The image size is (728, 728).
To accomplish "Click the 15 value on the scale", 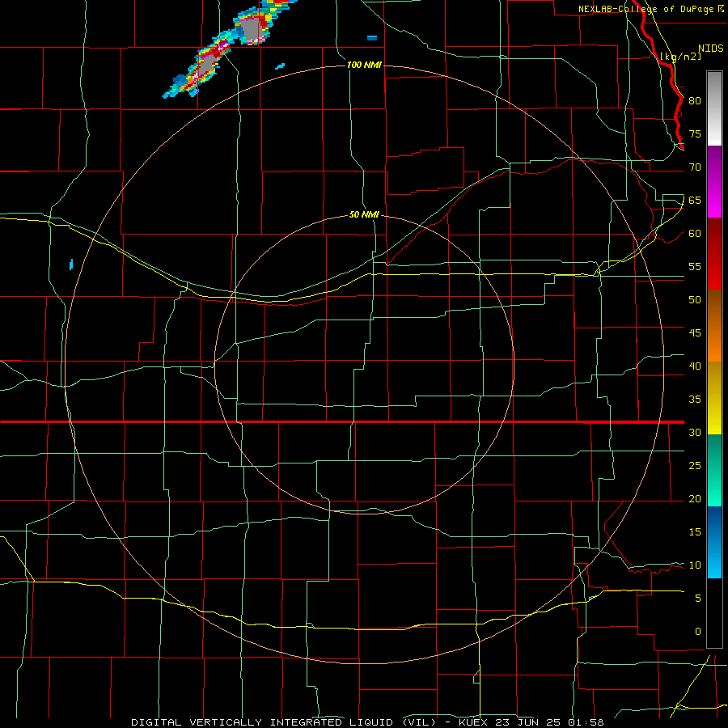I will click(x=695, y=531).
